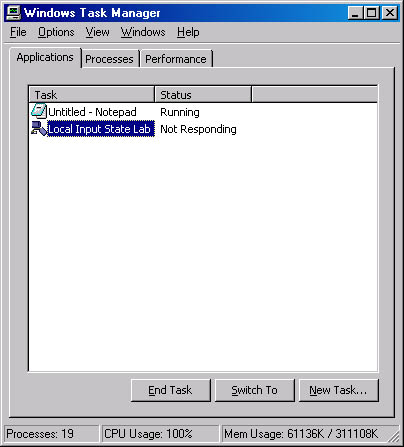Sort by the Task column header
Viewport: 404px width, 447px height.
[92, 95]
